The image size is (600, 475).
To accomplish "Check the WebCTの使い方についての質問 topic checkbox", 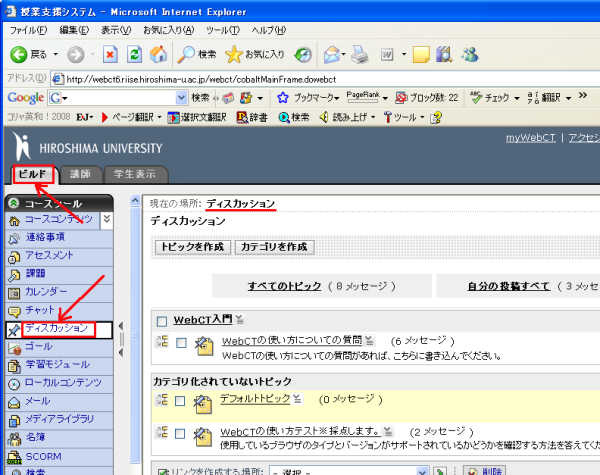I will 181,343.
